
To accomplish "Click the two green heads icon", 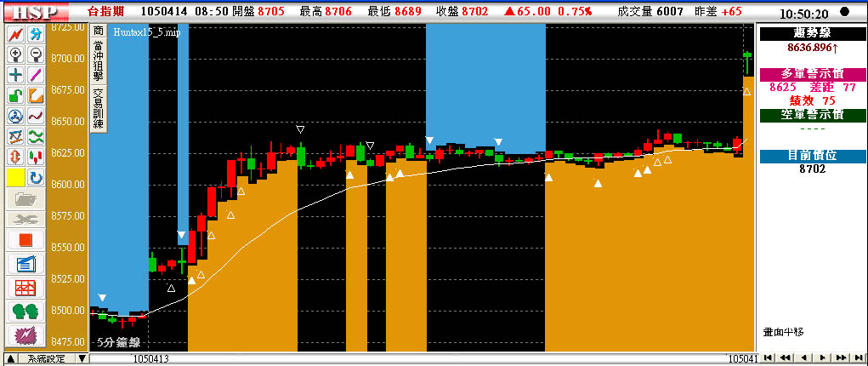I will click(x=26, y=312).
